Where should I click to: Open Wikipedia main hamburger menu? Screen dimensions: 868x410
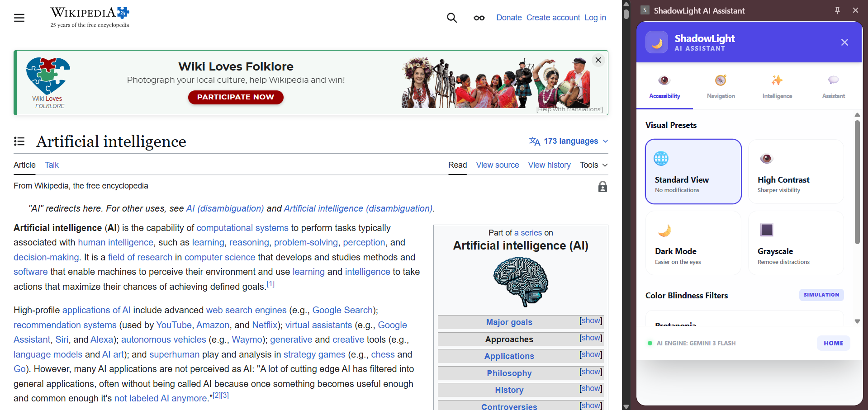(x=19, y=18)
